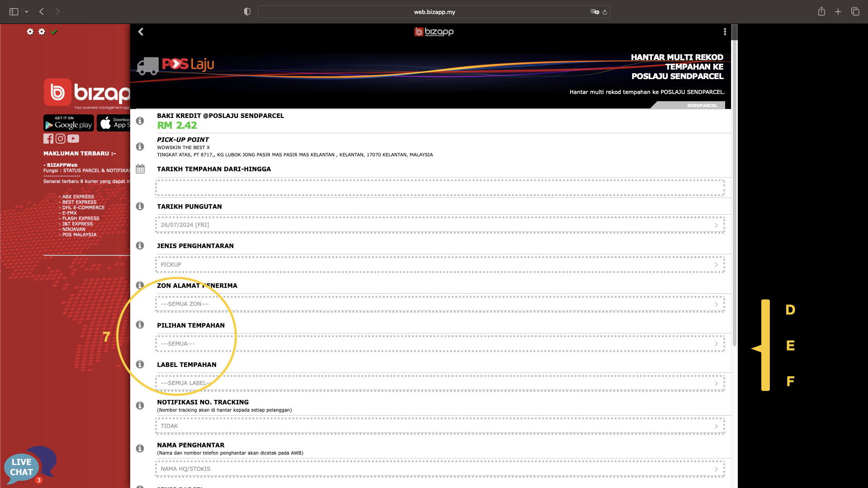Click info icon beside Pilihan Tempahan
This screenshot has height=488, width=868.
pos(140,324)
